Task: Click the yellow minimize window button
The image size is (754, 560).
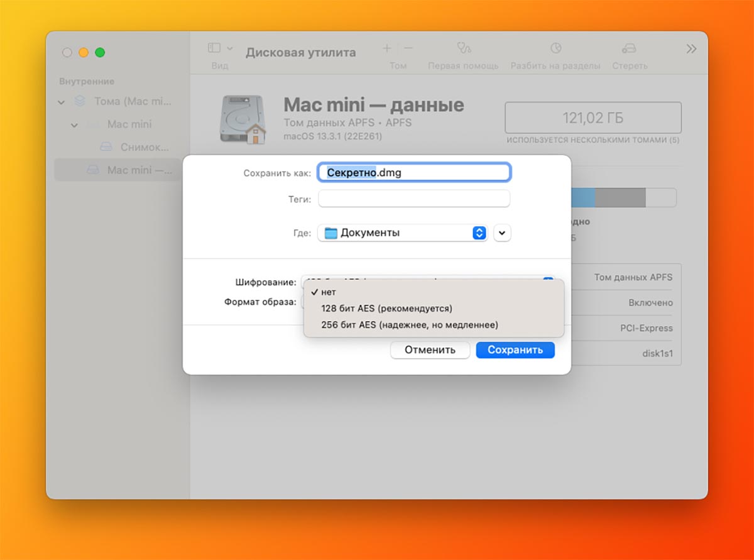Action: [84, 53]
